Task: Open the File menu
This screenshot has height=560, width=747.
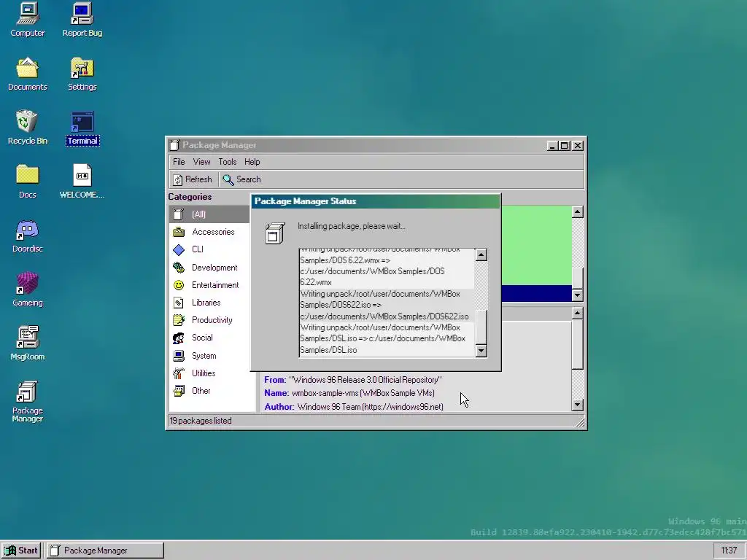Action: [179, 162]
